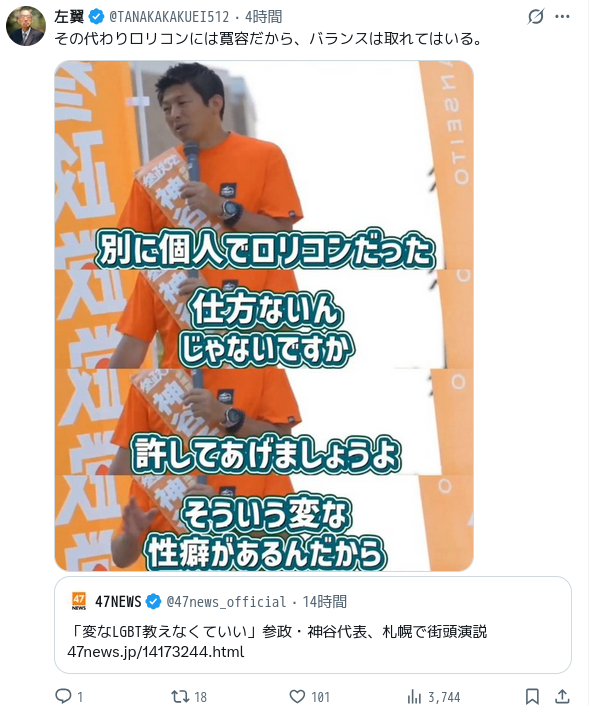Viewport: 597px width, 705px height.
Task: Click the Grok explain icon
Action: (x=536, y=17)
